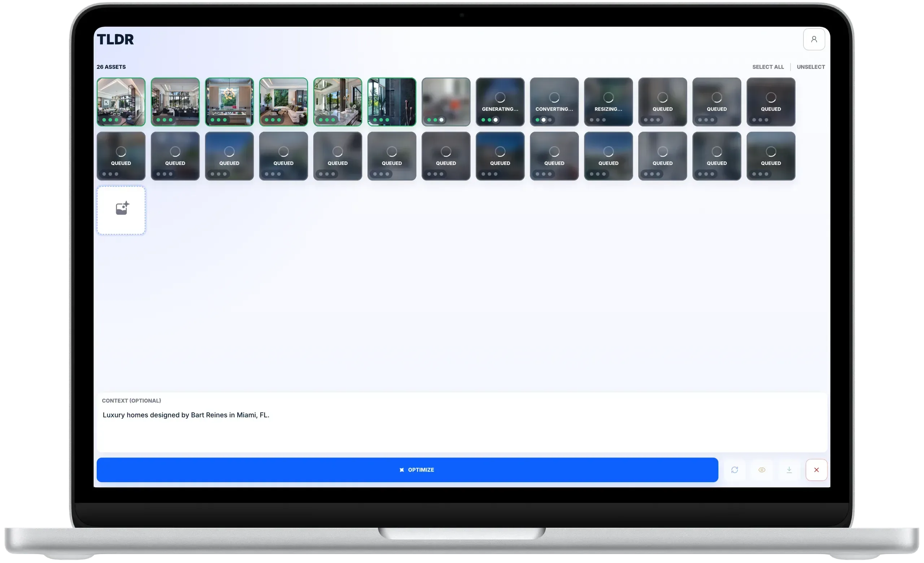
Task: Click the star icon inside the Optimize button
Action: coord(402,470)
